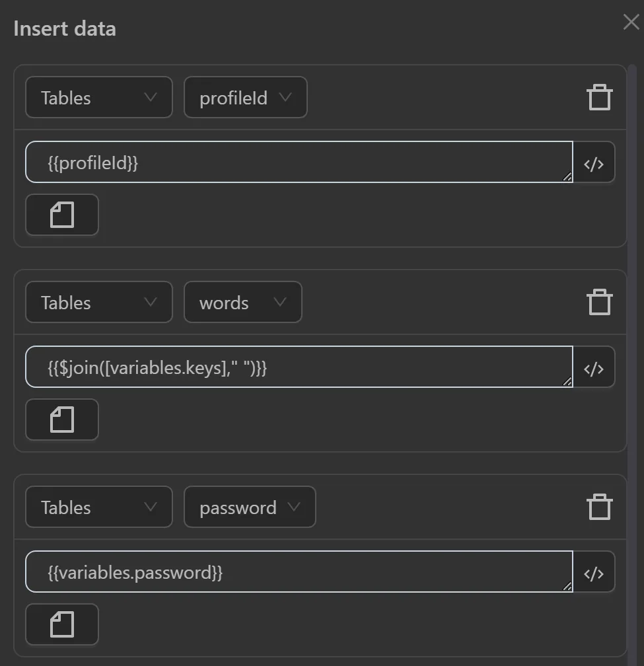Screen dimensions: 644x666
Task: Click the copy icon under the words field
Action: (x=61, y=420)
